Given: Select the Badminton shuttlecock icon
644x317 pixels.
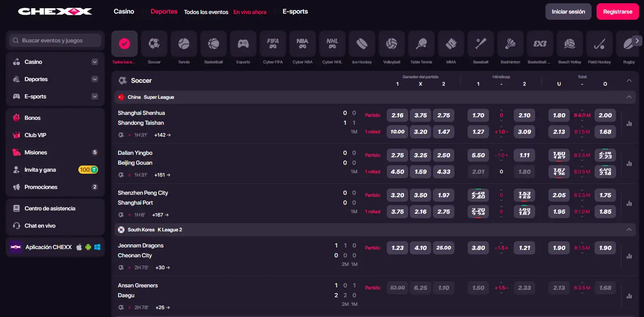Looking at the screenshot, I should point(510,44).
